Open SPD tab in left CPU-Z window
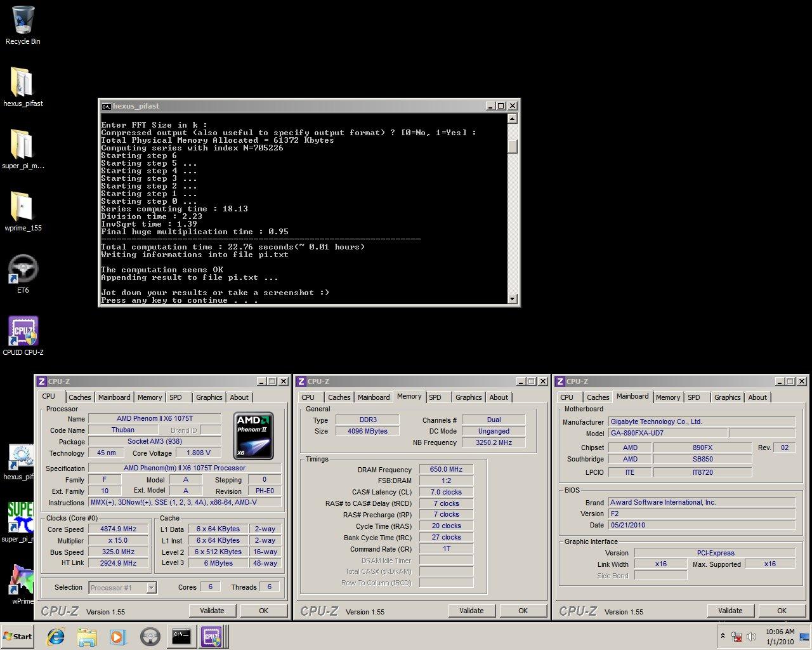Viewport: 812px width, 650px height. click(x=176, y=397)
